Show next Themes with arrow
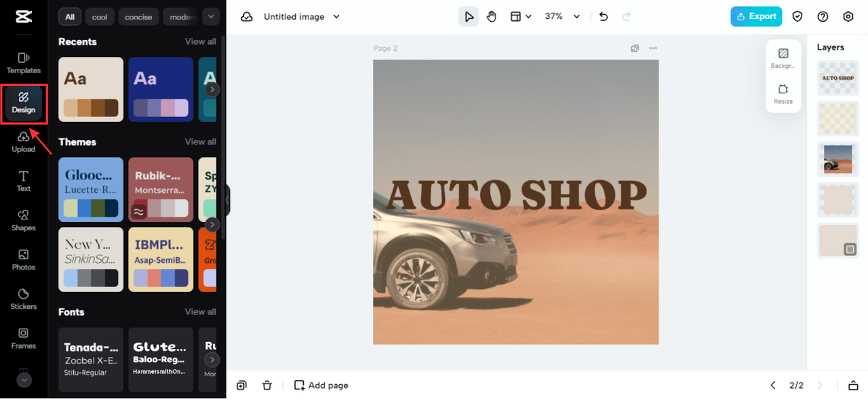 point(212,224)
